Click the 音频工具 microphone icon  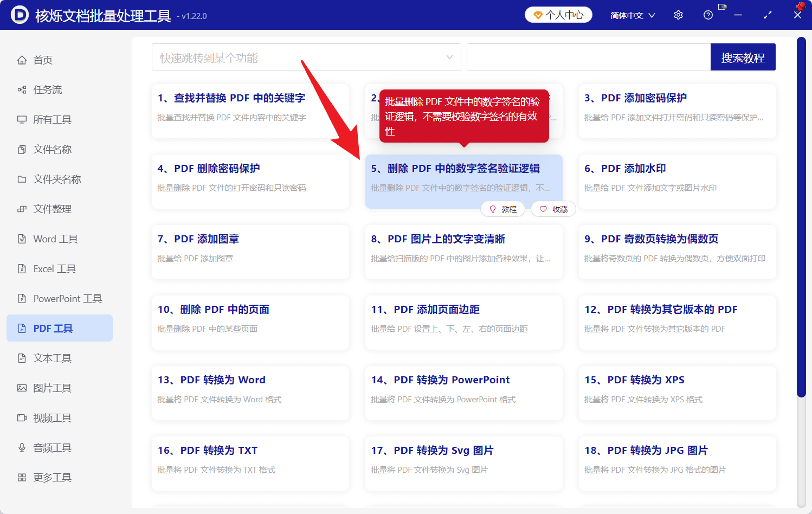[22, 448]
